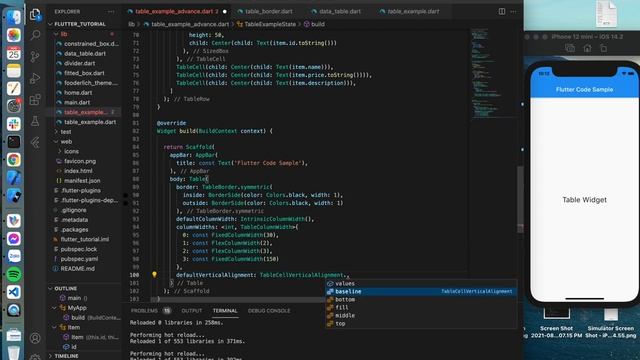Screen dimensions: 640x360
Task: Select 'values' autocomplete suggestion
Action: [421, 283]
